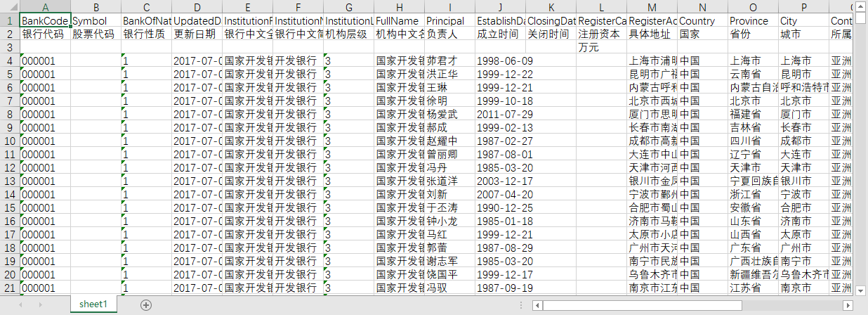Click the 注册资本 cell
Viewport: 868px width, 315px height.
pyautogui.click(x=602, y=34)
